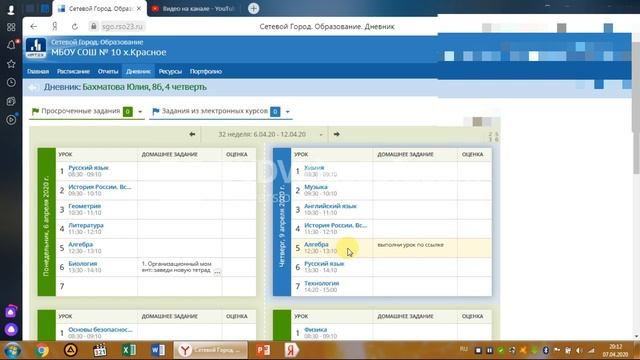Open the sidebar history clock icon

point(11,82)
